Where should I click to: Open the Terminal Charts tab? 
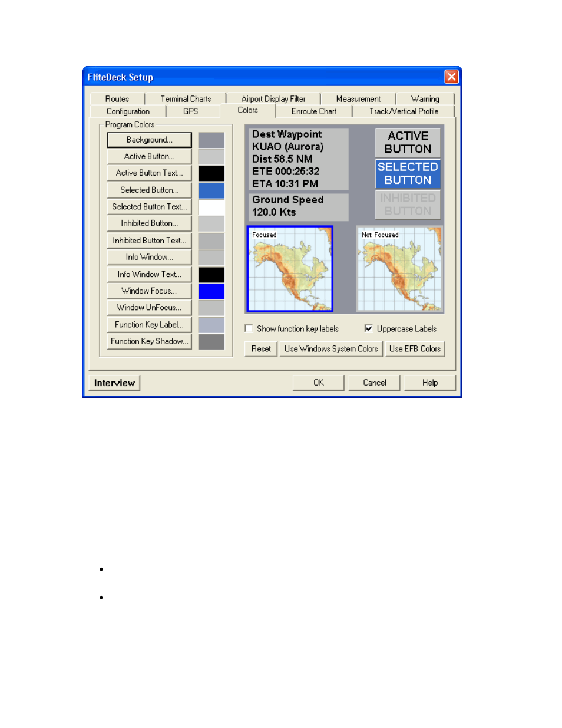(x=186, y=99)
